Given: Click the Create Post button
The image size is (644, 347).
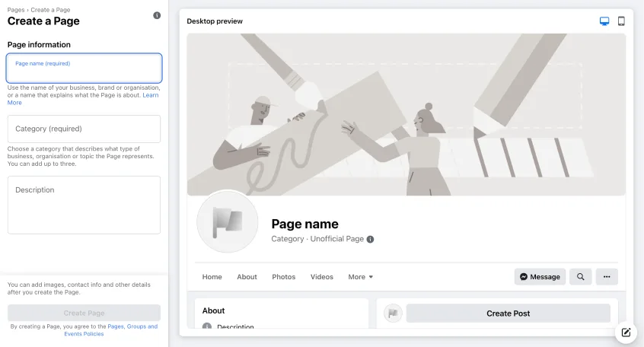Looking at the screenshot, I should click(x=508, y=314).
